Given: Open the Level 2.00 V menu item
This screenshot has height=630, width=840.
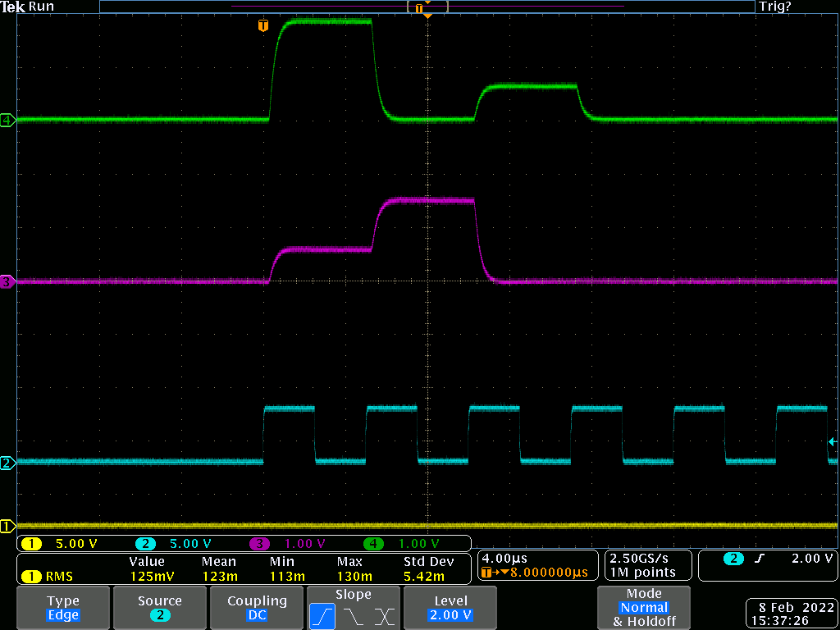Looking at the screenshot, I should (x=450, y=608).
